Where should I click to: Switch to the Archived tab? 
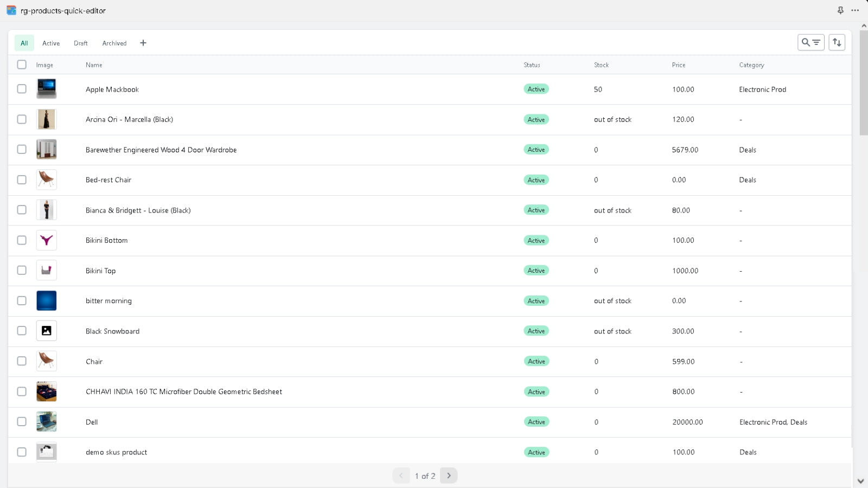114,43
